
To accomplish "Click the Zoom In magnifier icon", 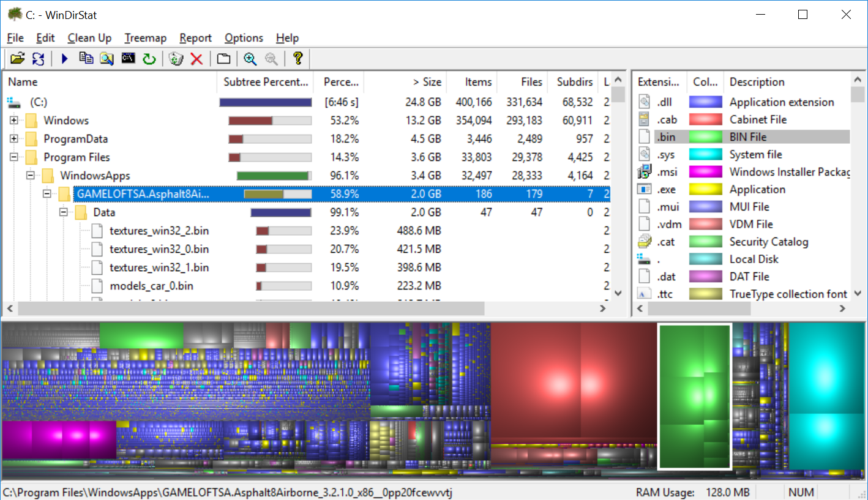I will click(250, 59).
